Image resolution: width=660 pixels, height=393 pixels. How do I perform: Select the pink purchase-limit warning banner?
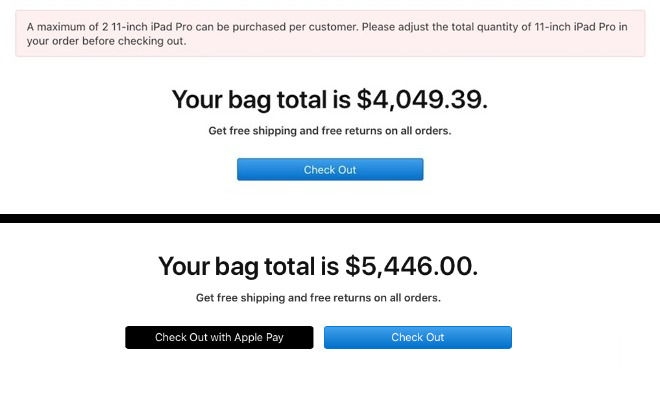coord(330,34)
